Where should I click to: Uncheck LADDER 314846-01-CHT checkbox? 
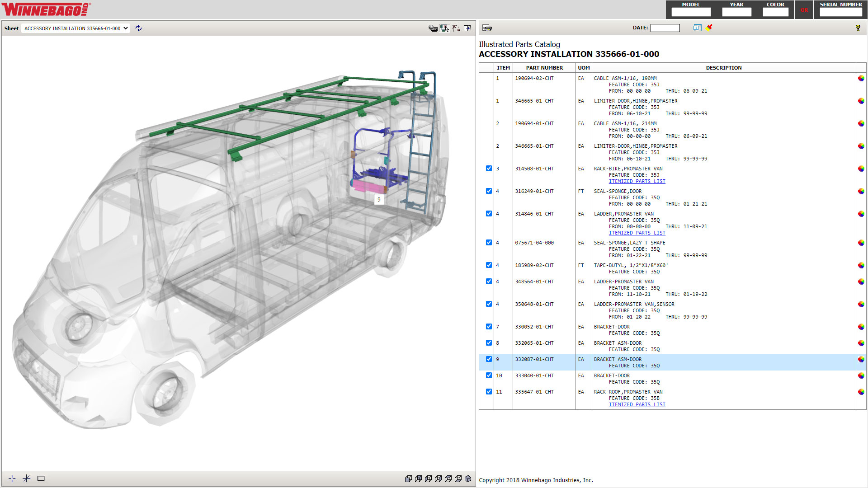point(489,214)
